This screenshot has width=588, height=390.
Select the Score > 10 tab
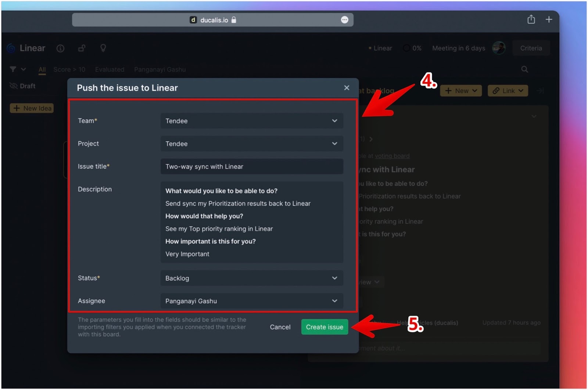click(x=69, y=69)
